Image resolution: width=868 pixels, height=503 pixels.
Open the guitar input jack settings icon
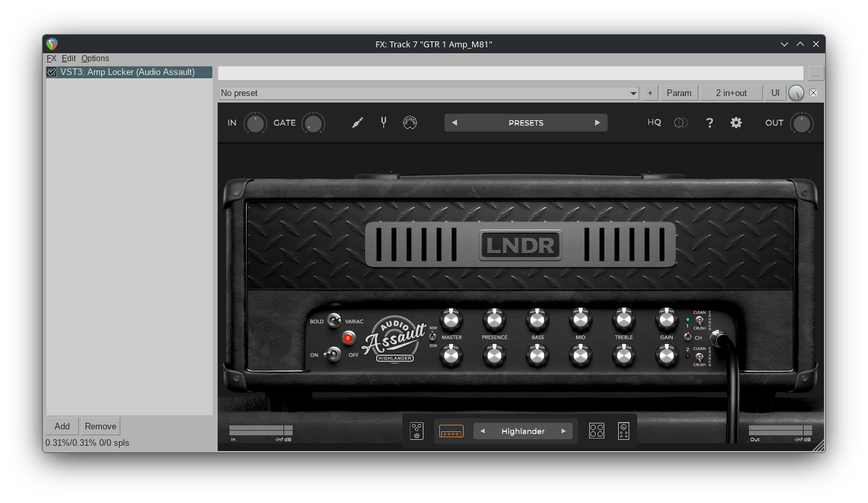coord(357,123)
